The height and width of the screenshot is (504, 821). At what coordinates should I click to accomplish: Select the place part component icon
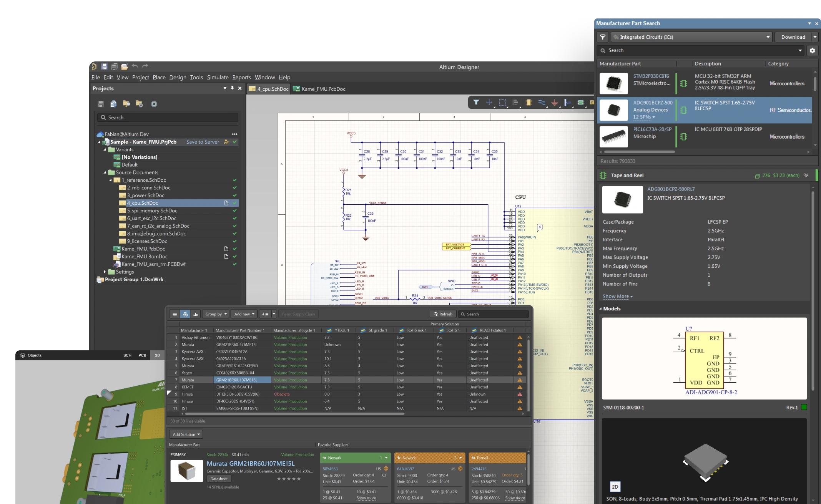(528, 103)
